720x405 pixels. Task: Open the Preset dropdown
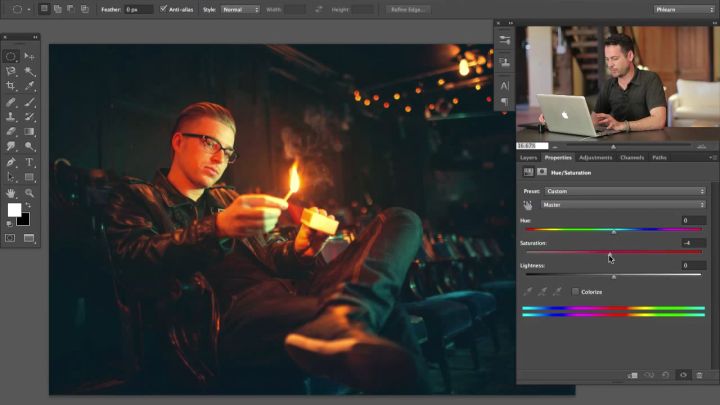(625, 191)
